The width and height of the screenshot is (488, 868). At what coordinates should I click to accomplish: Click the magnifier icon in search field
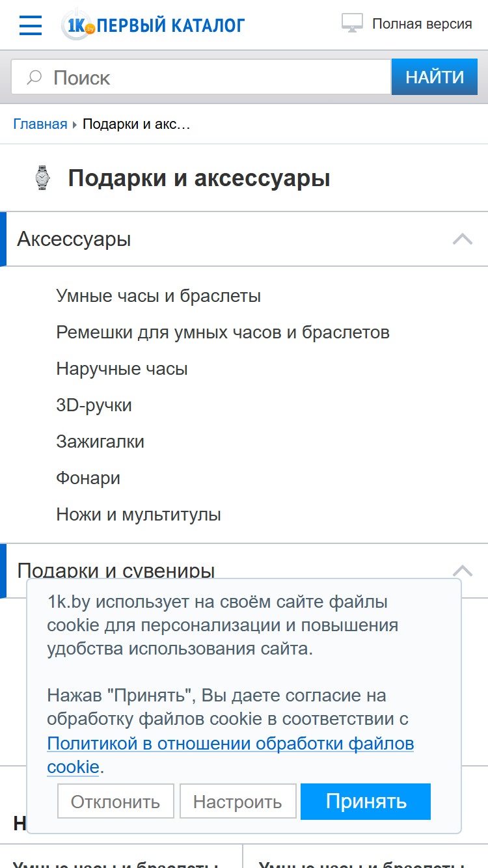34,77
